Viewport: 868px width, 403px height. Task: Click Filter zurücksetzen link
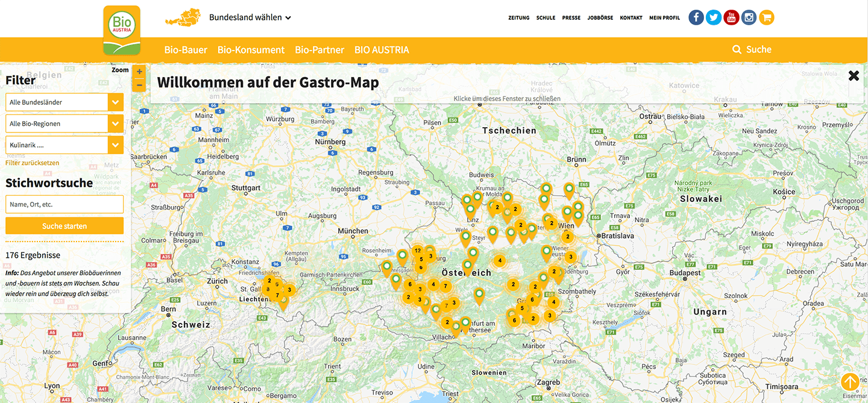[x=33, y=163]
